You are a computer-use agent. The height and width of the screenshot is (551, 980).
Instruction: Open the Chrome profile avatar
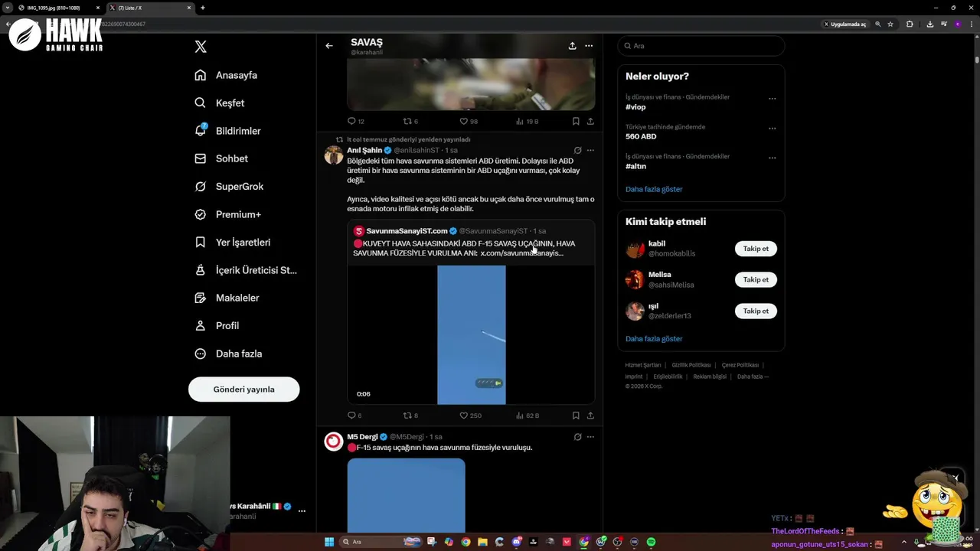[x=957, y=24]
